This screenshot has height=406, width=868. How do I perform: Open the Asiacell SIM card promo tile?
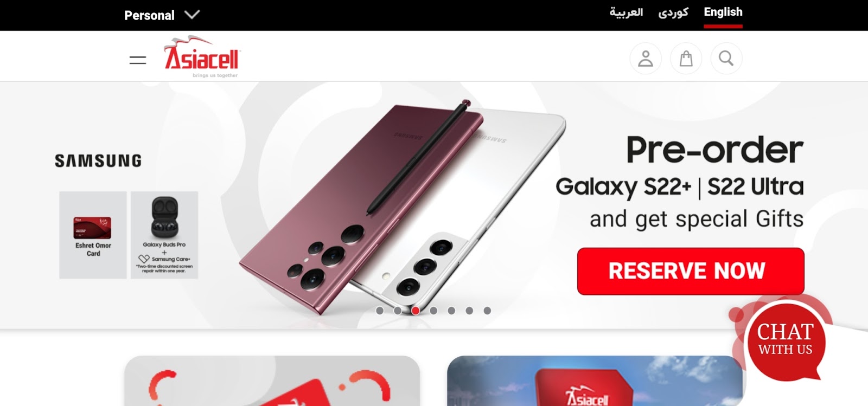595,381
